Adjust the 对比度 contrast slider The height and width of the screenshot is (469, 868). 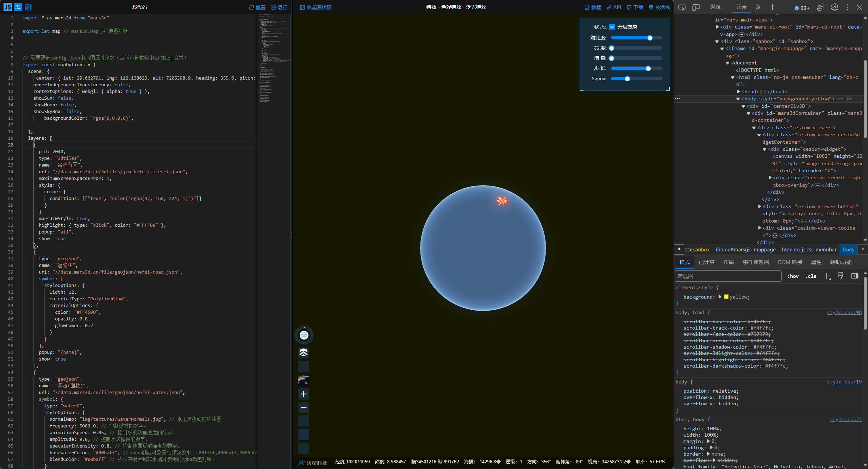pos(637,38)
